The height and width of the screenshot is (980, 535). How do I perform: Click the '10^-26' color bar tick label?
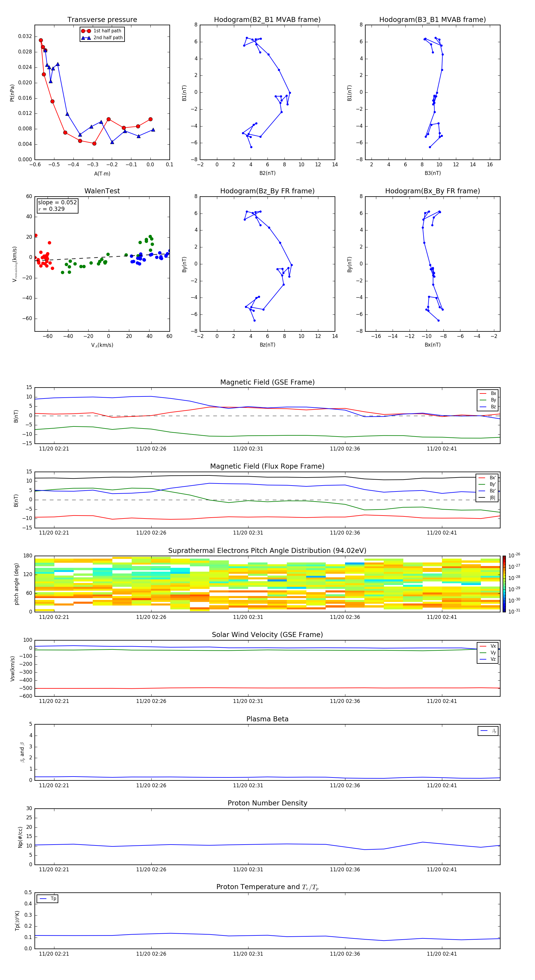[x=514, y=555]
